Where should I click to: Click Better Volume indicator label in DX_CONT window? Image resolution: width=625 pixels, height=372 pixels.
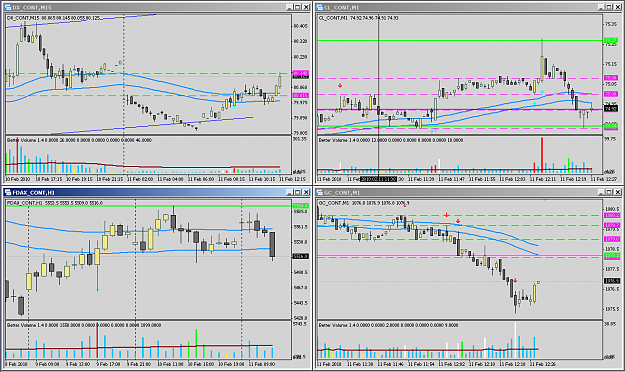point(79,140)
